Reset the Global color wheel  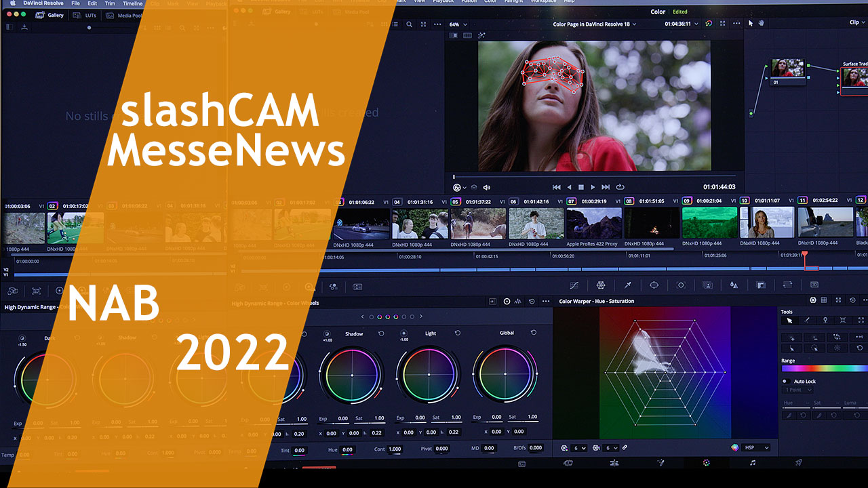(x=534, y=333)
